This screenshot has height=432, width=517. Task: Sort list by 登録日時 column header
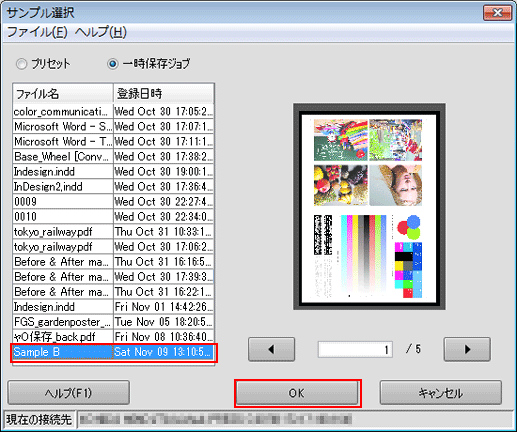(163, 94)
